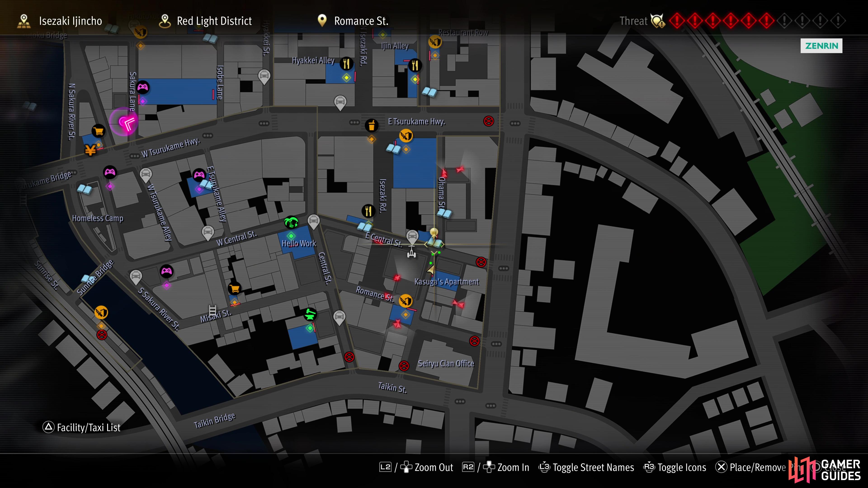Screen dimensions: 868x488
Task: Click the ladder icon on Misaki St.
Action: [x=213, y=310]
